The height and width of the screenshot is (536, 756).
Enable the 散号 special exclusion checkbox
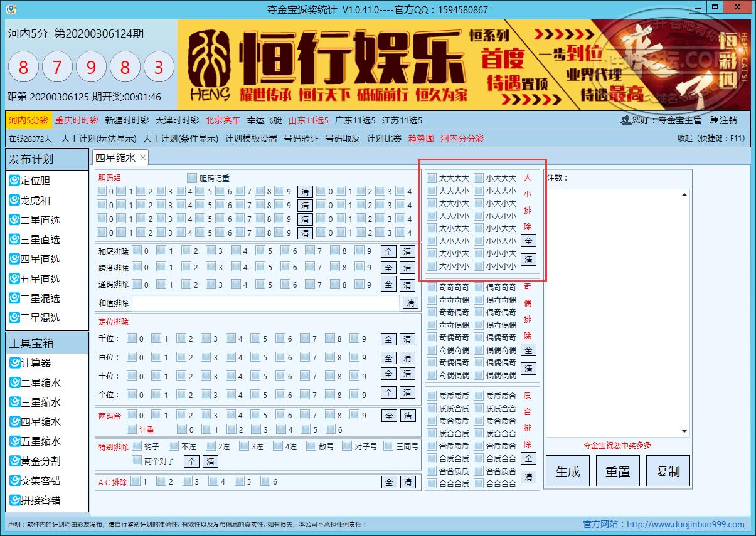click(x=311, y=447)
